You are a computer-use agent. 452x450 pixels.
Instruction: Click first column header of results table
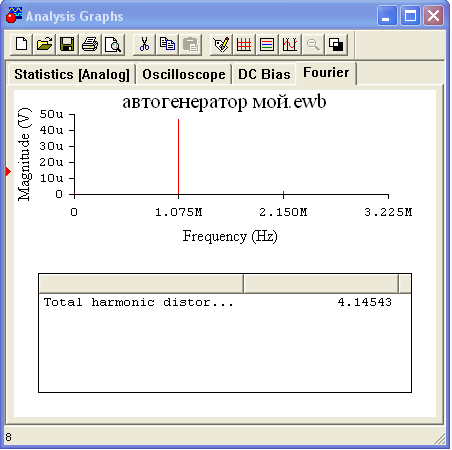141,284
